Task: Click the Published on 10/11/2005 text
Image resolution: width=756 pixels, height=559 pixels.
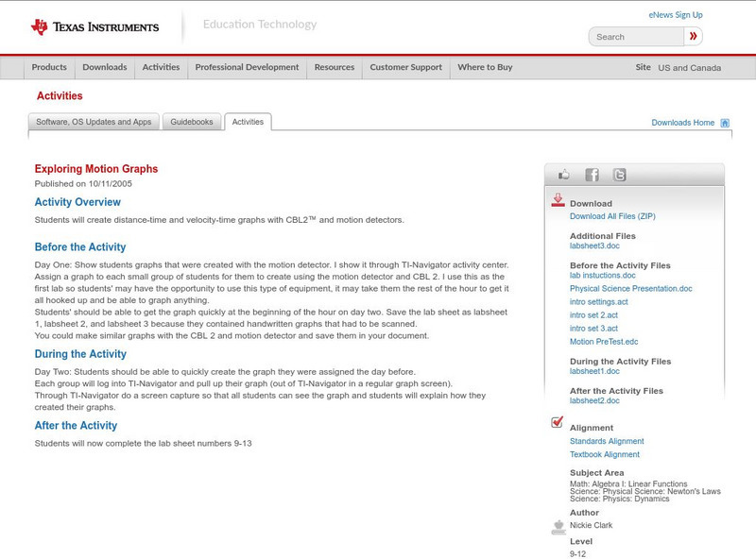Action: [83, 183]
